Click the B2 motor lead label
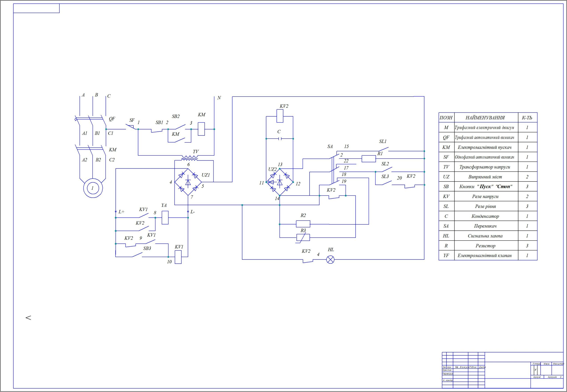The image size is (567, 392). tap(98, 160)
